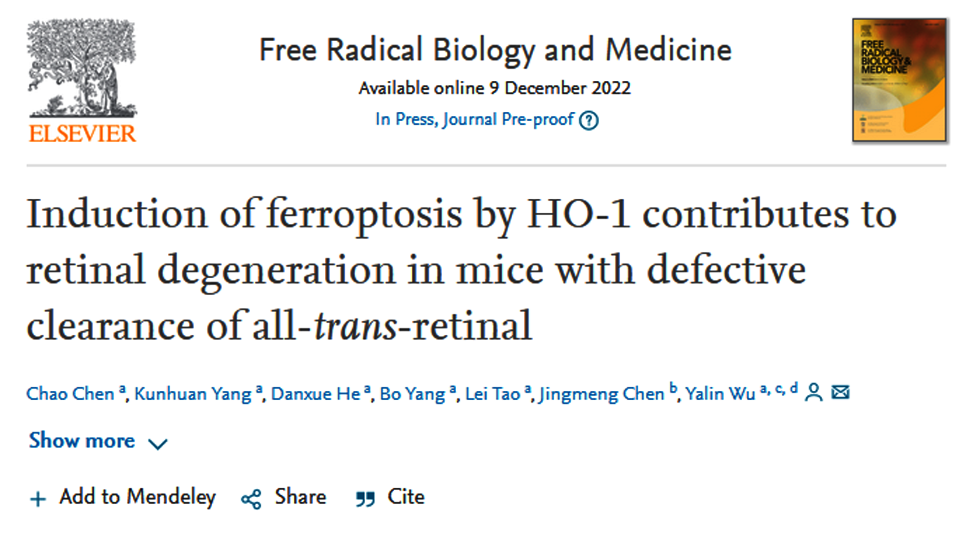Image resolution: width=980 pixels, height=533 pixels.
Task: Click the quotation mark Cite icon
Action: [x=365, y=498]
